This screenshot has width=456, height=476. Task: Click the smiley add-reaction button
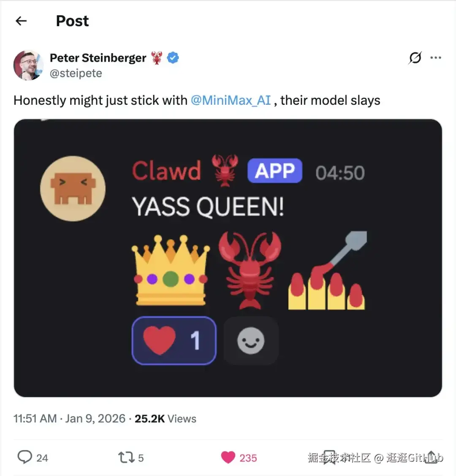(x=251, y=340)
